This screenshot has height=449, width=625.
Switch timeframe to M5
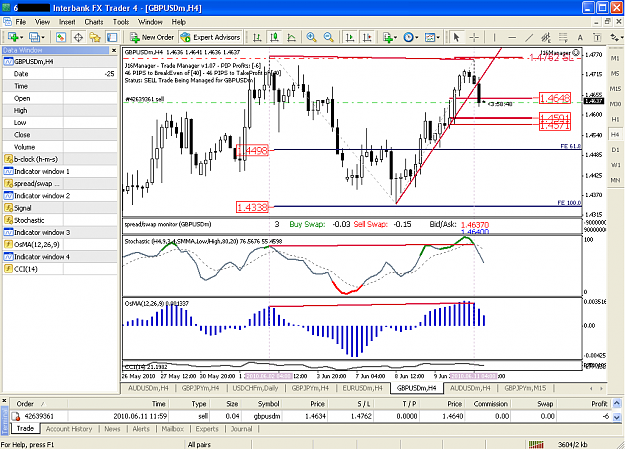coord(615,73)
